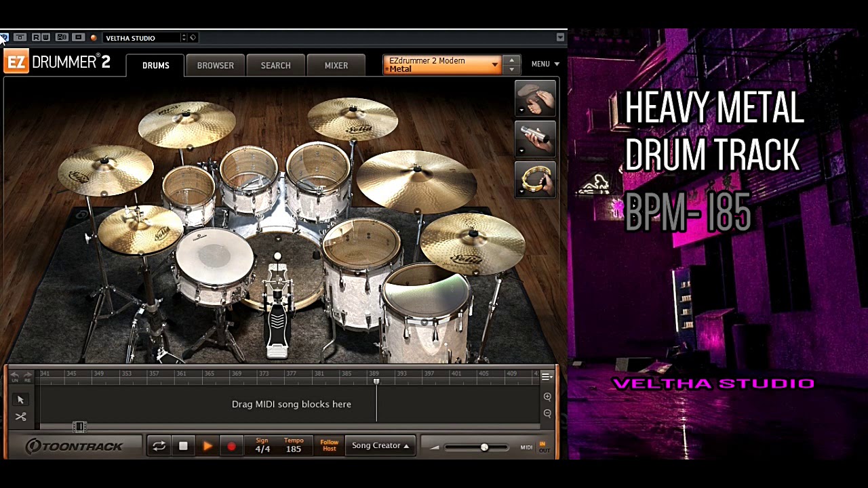Screen dimensions: 868x488
Task: Open the BROWSER tab
Action: click(215, 65)
